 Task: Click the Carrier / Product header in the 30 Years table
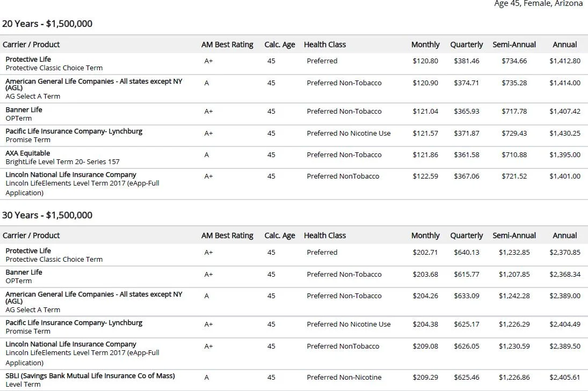pos(31,235)
